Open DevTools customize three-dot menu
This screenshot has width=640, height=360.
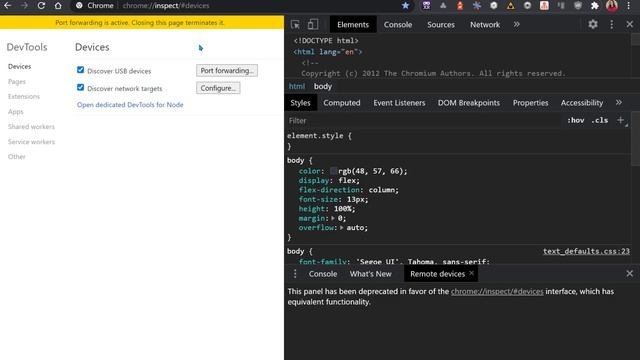pyautogui.click(x=611, y=24)
